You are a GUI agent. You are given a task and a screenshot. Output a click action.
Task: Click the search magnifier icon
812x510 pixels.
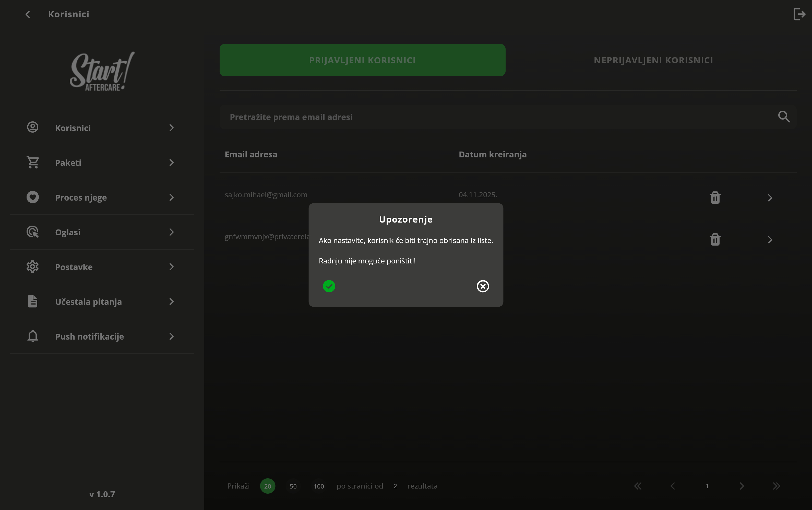[784, 117]
